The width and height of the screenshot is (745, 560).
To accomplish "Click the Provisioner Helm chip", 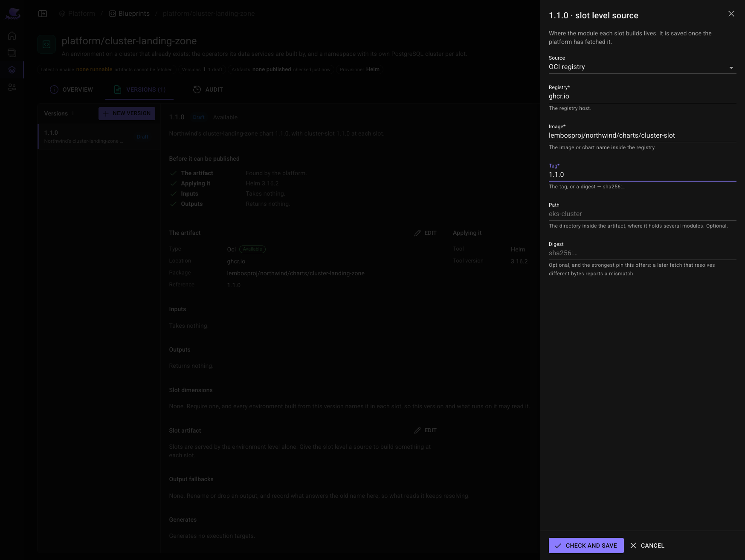I will pyautogui.click(x=359, y=69).
